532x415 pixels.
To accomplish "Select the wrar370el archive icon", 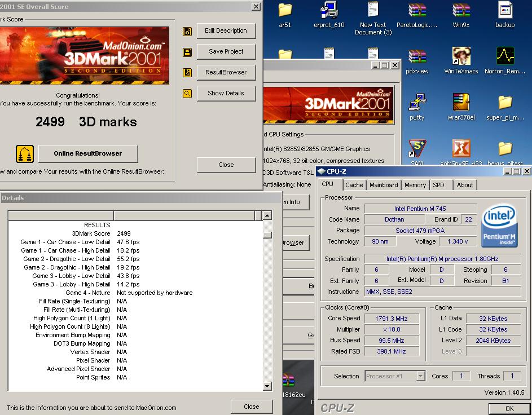I will (461, 102).
